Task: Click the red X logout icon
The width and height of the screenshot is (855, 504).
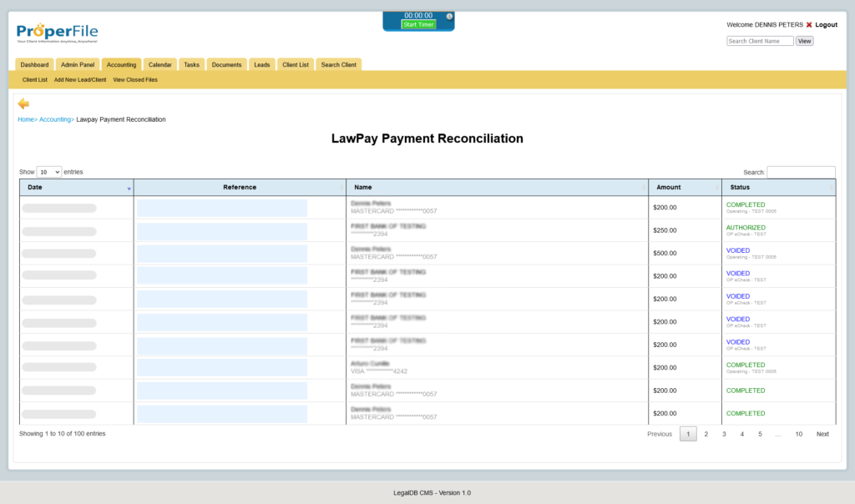Action: click(808, 25)
